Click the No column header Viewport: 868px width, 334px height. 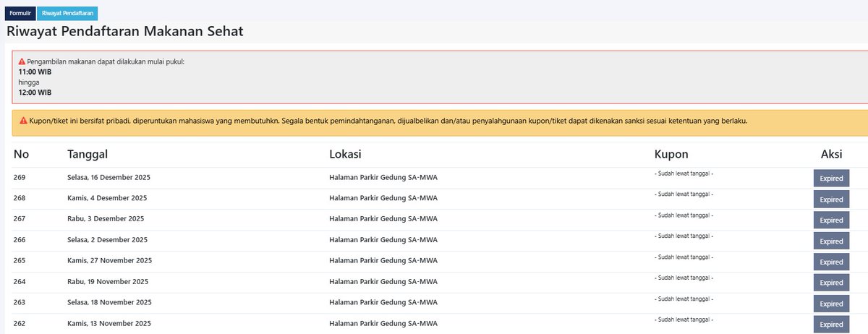(22, 155)
